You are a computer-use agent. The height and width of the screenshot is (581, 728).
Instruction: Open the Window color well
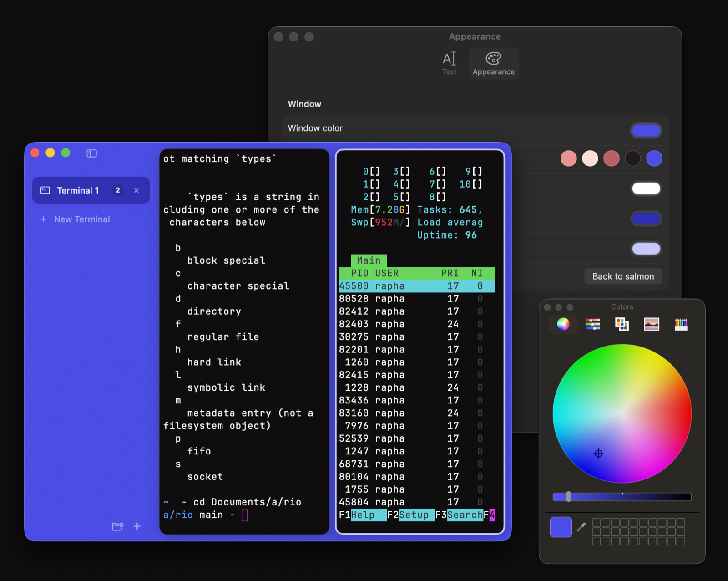click(646, 131)
